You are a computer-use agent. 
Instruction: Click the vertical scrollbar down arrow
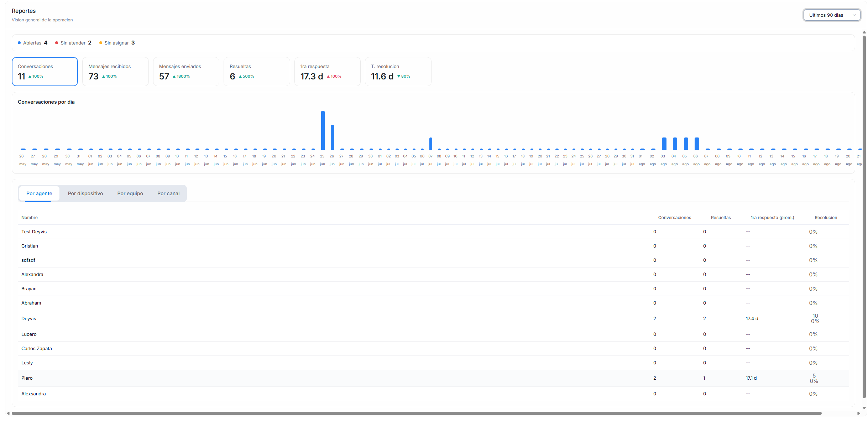(x=864, y=408)
